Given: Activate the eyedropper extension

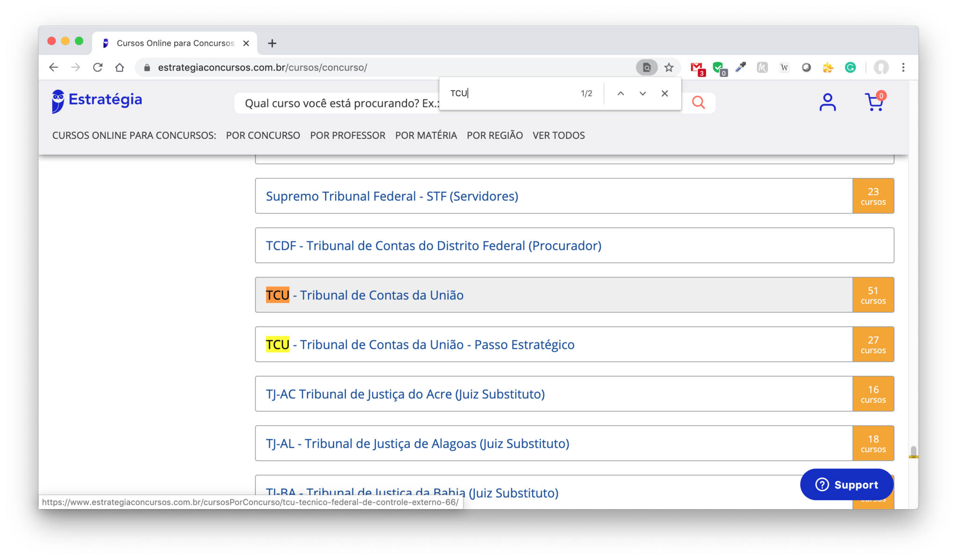Looking at the screenshot, I should click(741, 67).
